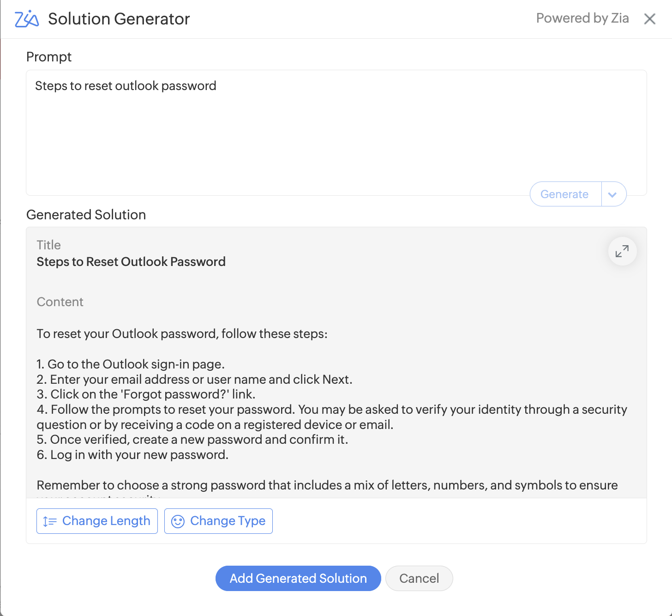The width and height of the screenshot is (672, 616).
Task: Click Add Generated Solution
Action: (298, 578)
